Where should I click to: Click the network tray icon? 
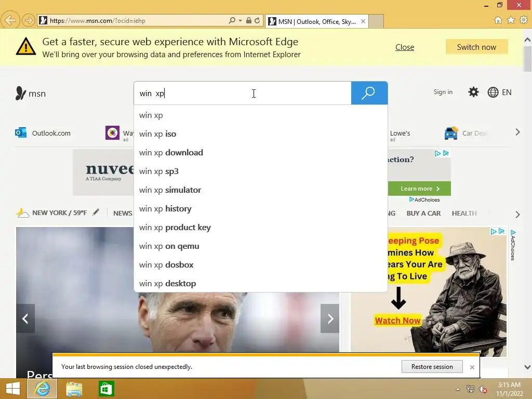(x=471, y=389)
